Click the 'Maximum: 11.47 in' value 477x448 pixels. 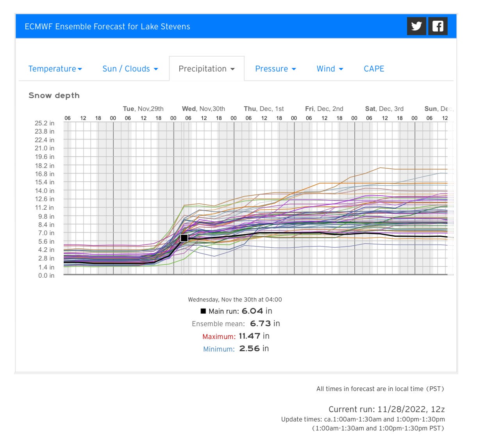[x=236, y=336]
